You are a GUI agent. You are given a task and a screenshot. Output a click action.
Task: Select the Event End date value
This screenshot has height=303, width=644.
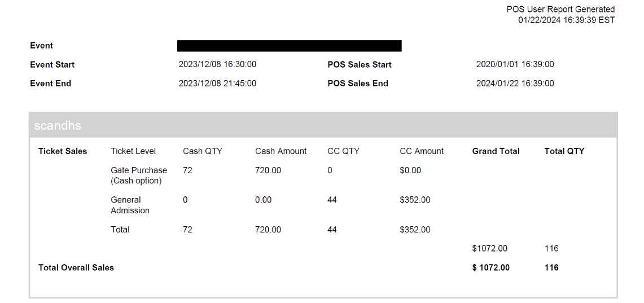[217, 84]
